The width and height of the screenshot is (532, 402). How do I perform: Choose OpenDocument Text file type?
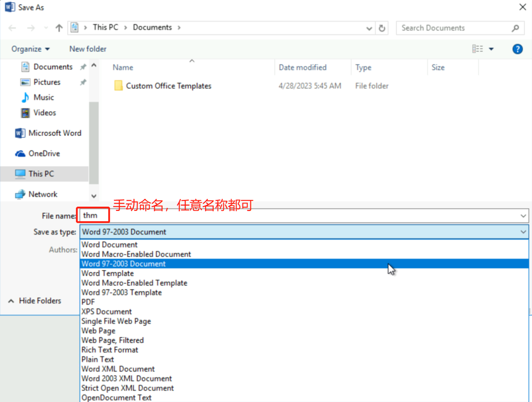(x=304, y=397)
